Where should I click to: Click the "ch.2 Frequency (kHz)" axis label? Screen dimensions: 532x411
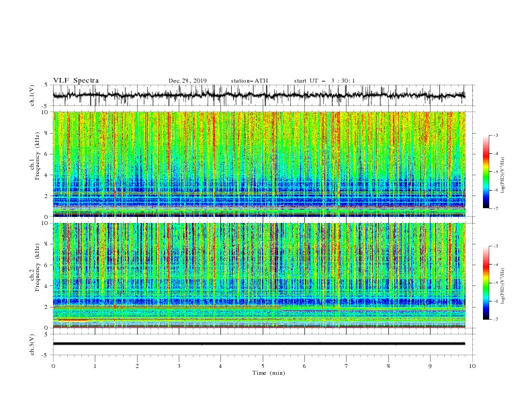click(x=35, y=267)
